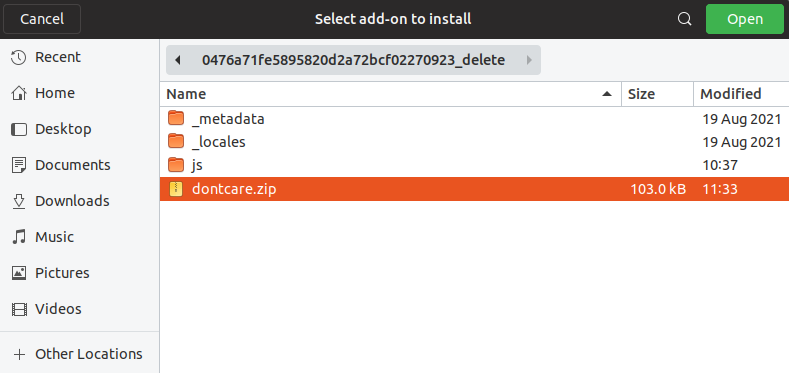Open the Recent location clock icon
The image size is (789, 373).
tap(19, 57)
